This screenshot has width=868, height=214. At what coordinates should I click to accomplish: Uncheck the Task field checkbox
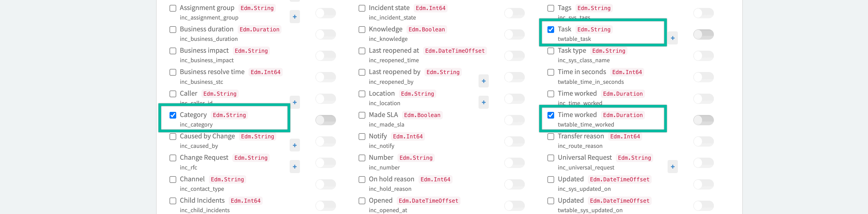pyautogui.click(x=551, y=30)
